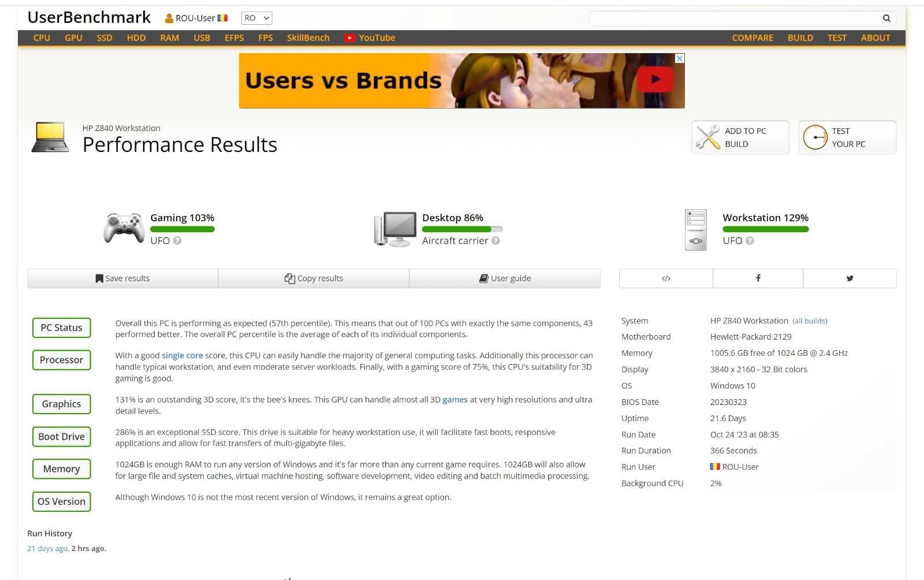Click the UserBenchmark logo
The image size is (924, 580).
click(x=89, y=18)
